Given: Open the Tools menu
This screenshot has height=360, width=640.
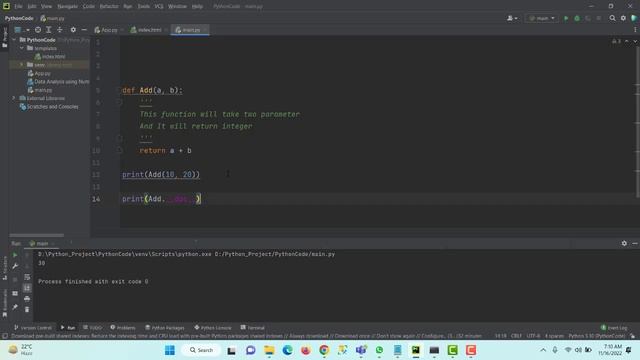Looking at the screenshot, I should [143, 7].
